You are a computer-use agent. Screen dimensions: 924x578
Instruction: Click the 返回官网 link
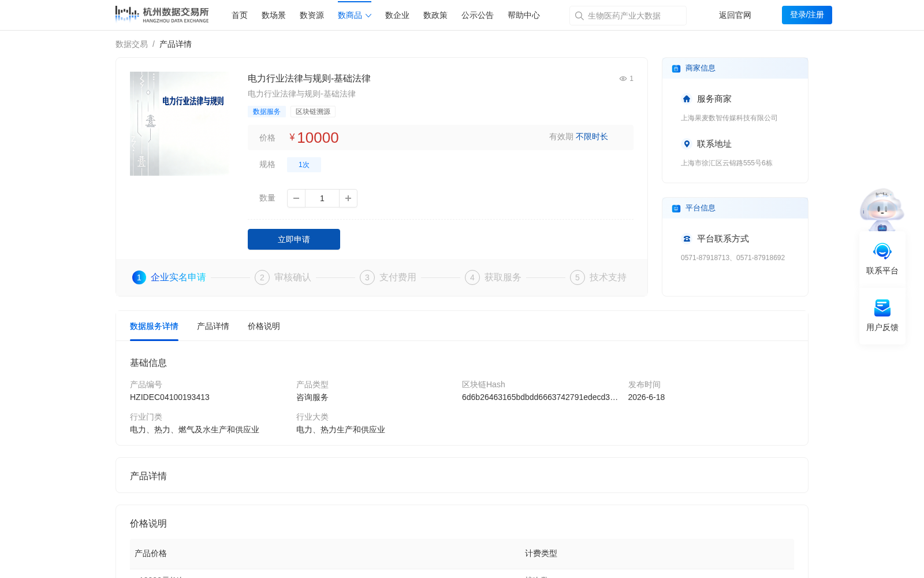[x=735, y=16]
